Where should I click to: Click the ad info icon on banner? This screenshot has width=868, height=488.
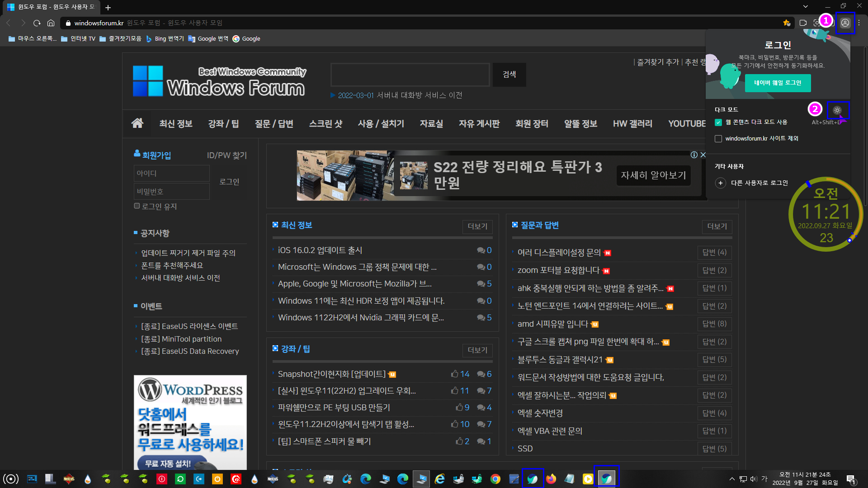[694, 155]
